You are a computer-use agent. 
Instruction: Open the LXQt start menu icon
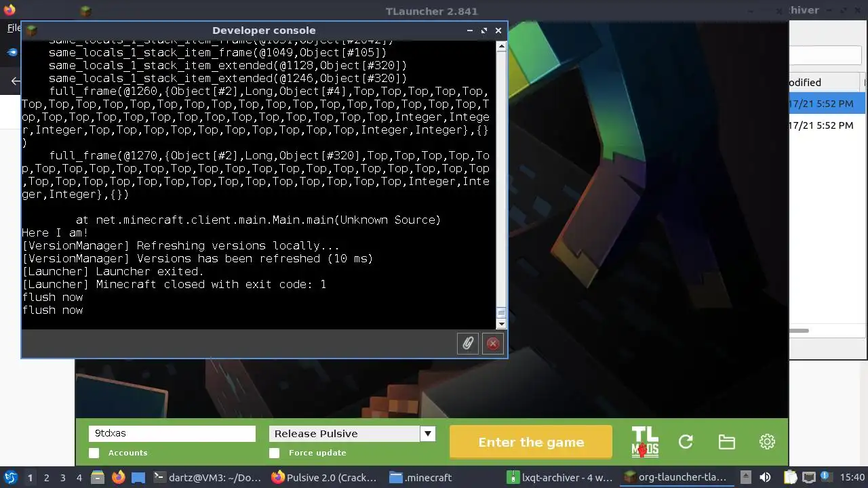pyautogui.click(x=10, y=477)
